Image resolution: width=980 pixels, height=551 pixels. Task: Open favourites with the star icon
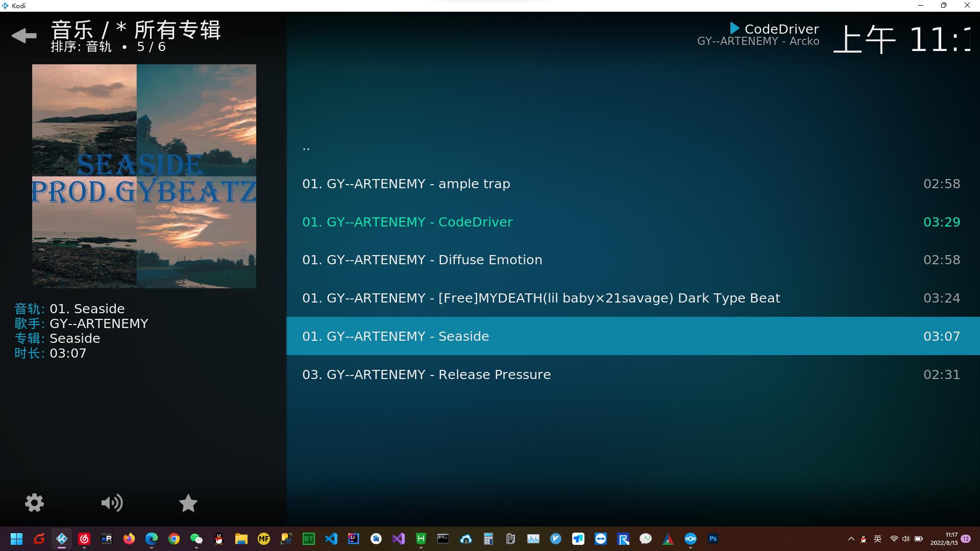coord(188,503)
